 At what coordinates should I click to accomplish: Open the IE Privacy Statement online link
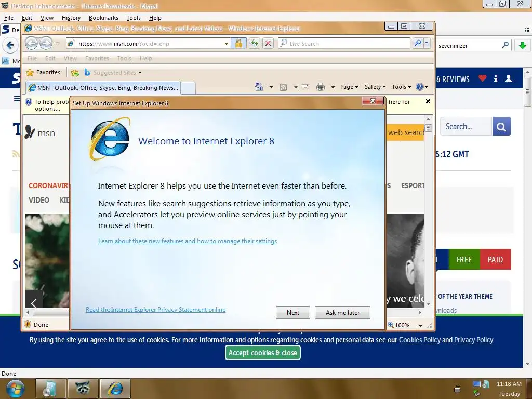tap(155, 310)
